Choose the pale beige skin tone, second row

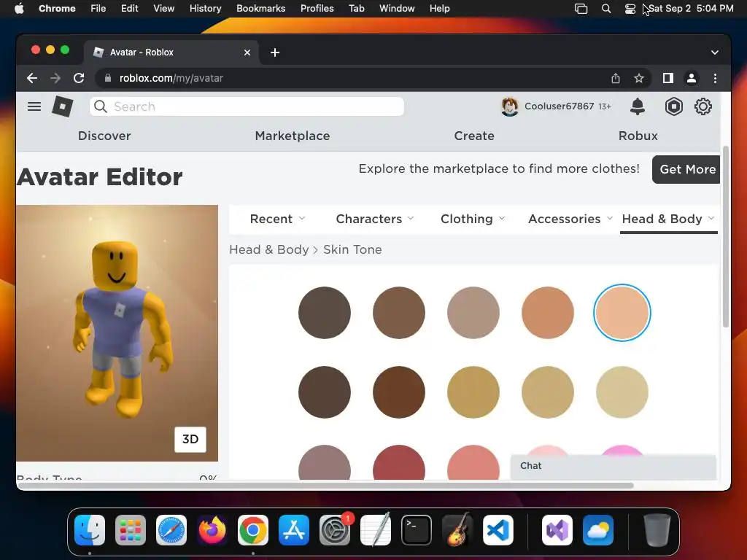pyautogui.click(x=622, y=392)
